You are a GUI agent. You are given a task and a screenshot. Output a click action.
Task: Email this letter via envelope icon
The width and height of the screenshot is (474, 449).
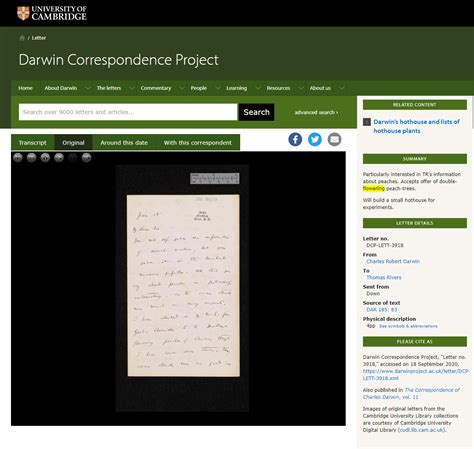pos(334,139)
